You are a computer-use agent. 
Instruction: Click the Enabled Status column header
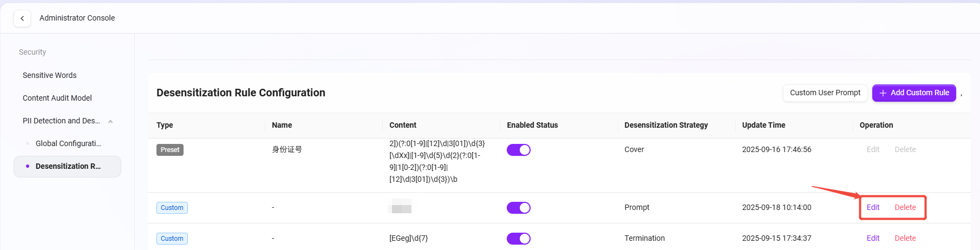pyautogui.click(x=532, y=125)
